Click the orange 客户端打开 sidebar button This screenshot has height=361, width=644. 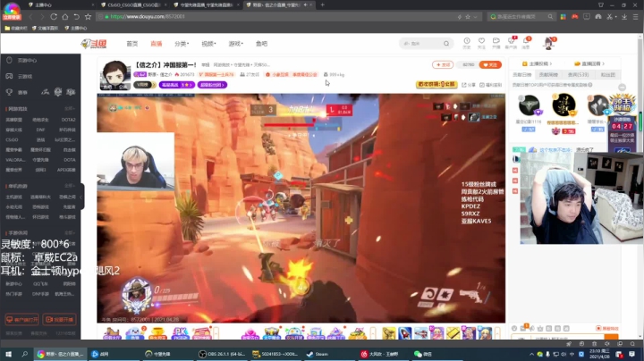pyautogui.click(x=21, y=320)
